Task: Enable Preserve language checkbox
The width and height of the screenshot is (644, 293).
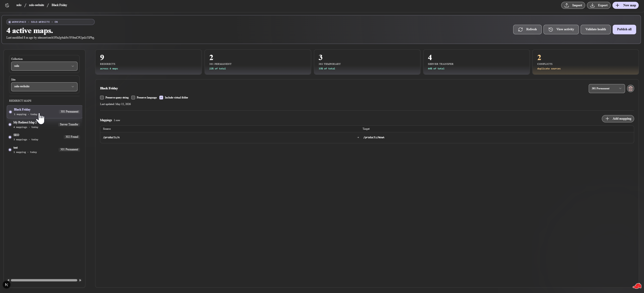Action: tap(133, 97)
